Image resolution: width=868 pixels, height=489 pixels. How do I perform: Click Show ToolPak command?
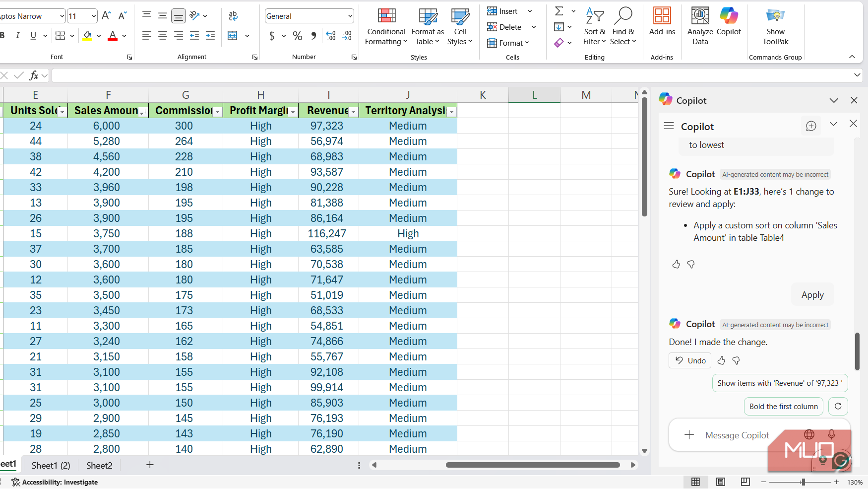[775, 27]
